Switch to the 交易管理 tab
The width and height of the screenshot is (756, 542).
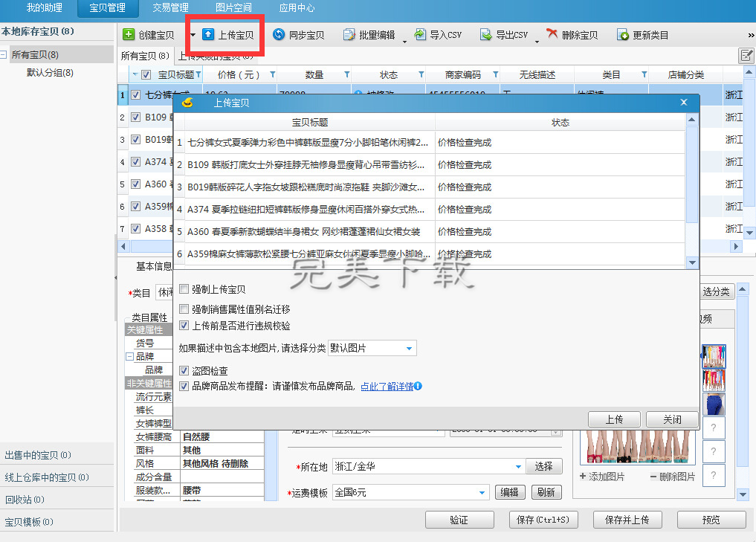pyautogui.click(x=170, y=8)
